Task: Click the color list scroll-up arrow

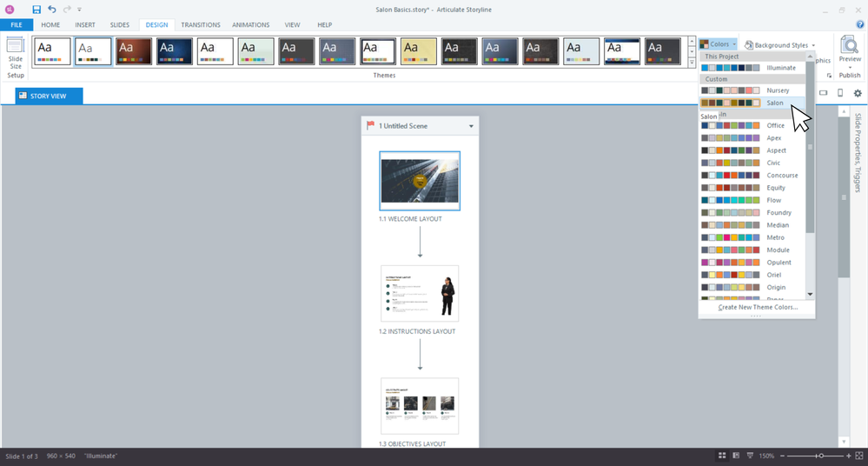Action: 810,57
